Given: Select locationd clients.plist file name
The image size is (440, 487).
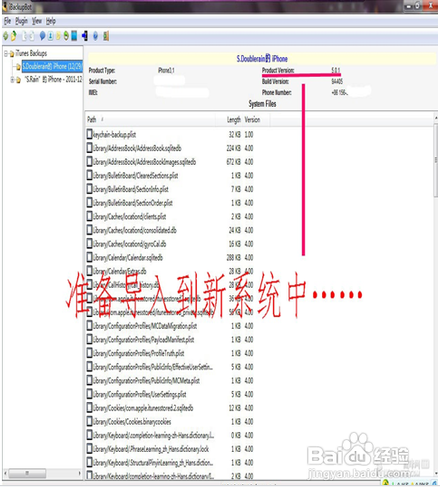Looking at the screenshot, I should tap(129, 217).
